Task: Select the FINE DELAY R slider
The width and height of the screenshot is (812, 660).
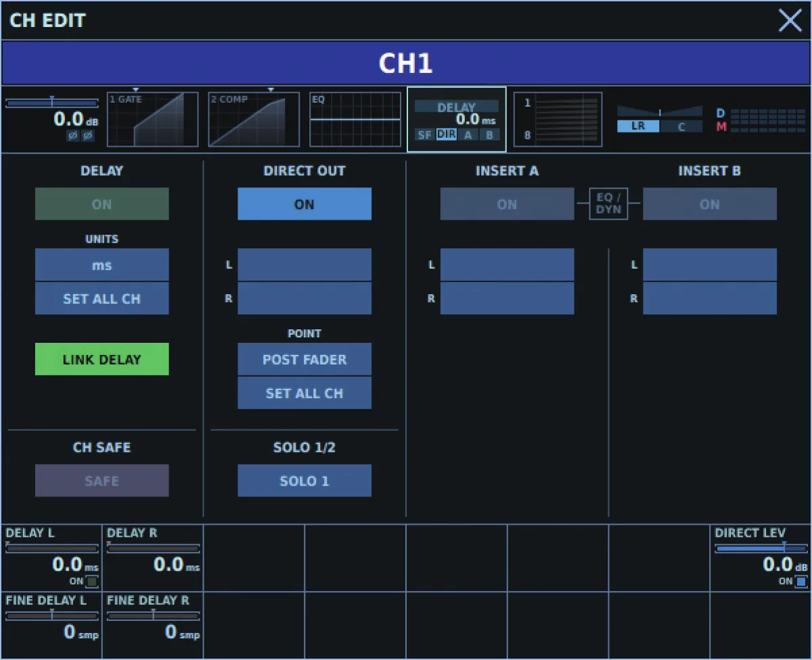Action: (x=153, y=615)
